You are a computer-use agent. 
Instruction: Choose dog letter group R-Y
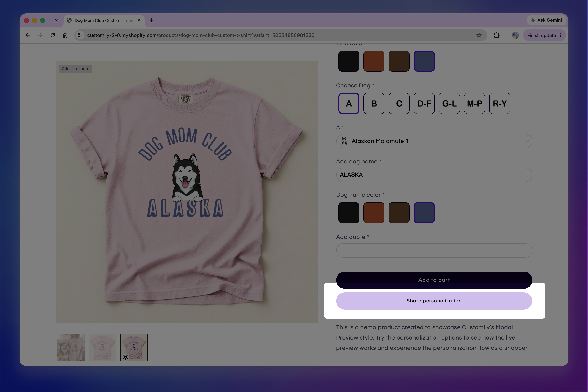pyautogui.click(x=500, y=104)
